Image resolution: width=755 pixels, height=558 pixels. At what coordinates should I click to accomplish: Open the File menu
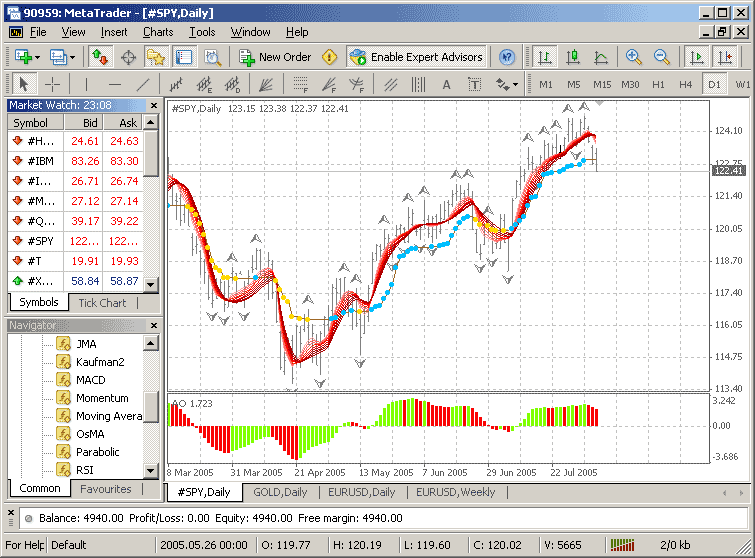[38, 32]
